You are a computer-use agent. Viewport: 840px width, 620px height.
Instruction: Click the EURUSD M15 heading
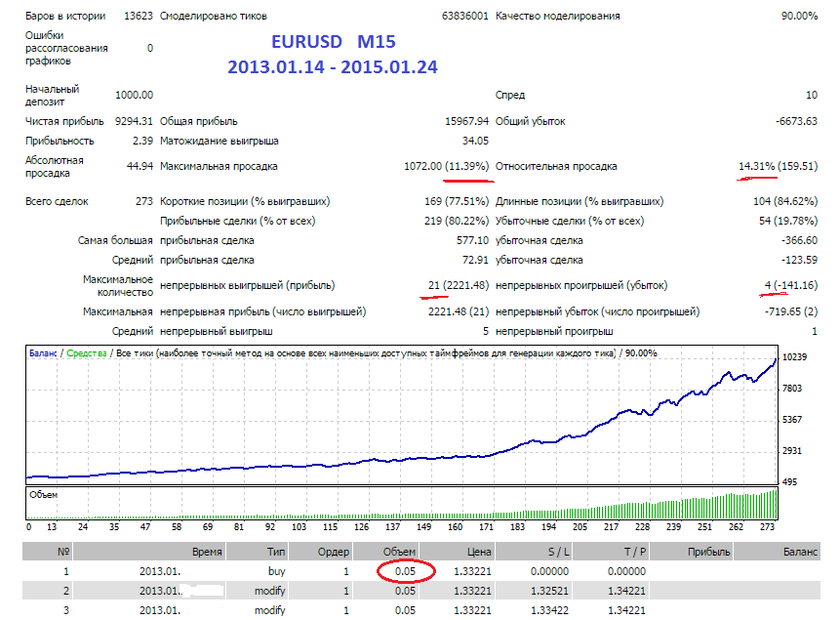[334, 42]
